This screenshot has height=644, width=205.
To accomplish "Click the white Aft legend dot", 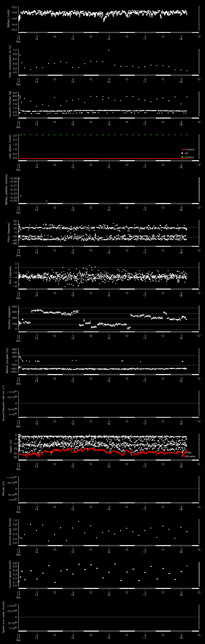I will click(x=182, y=153).
